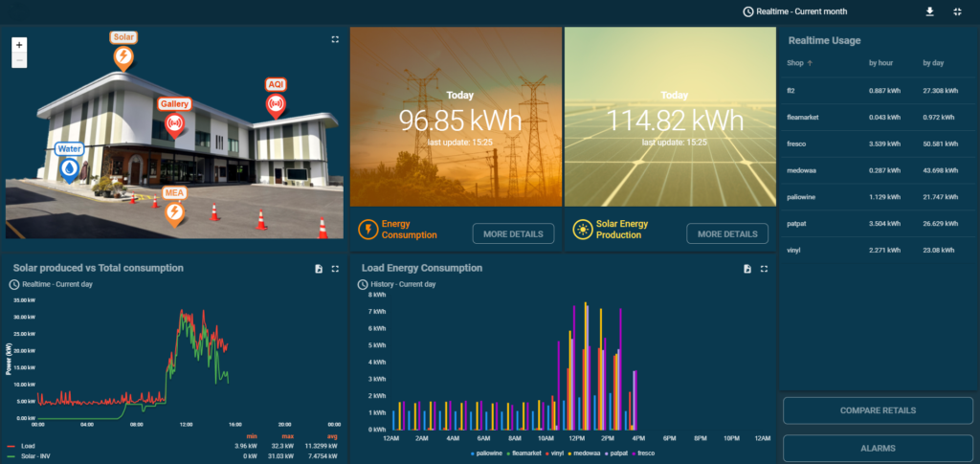Export Load Energy Consumption chart data
This screenshot has height=464, width=980.
(747, 269)
